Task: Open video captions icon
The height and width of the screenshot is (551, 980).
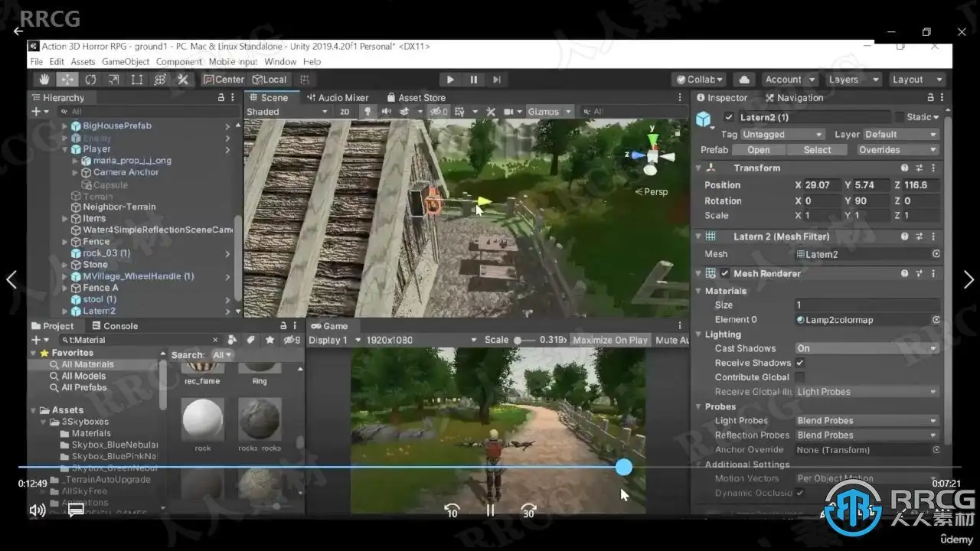Action: pyautogui.click(x=76, y=510)
